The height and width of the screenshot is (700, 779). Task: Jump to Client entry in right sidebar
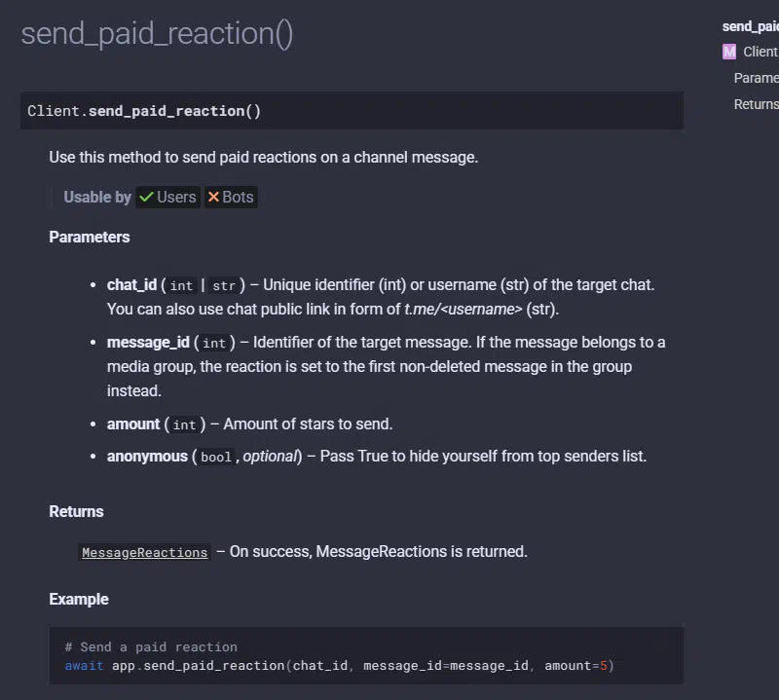(x=760, y=52)
